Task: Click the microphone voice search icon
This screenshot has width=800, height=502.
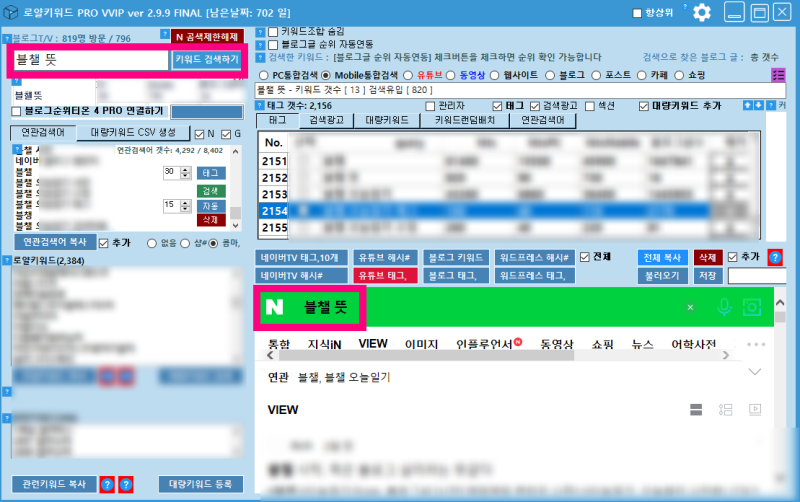Action: point(724,307)
